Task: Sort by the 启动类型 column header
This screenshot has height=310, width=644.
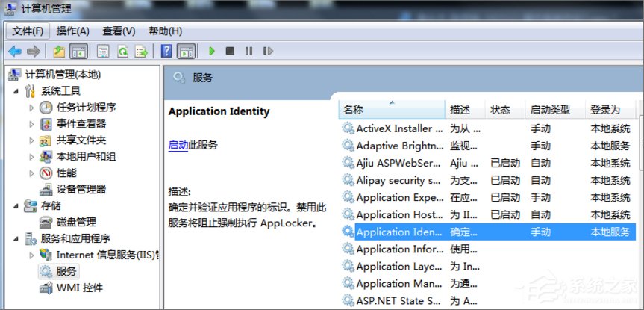Action: coord(555,110)
